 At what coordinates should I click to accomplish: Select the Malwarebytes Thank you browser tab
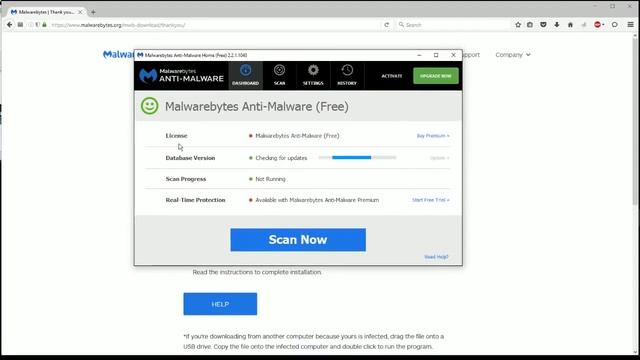[46, 12]
